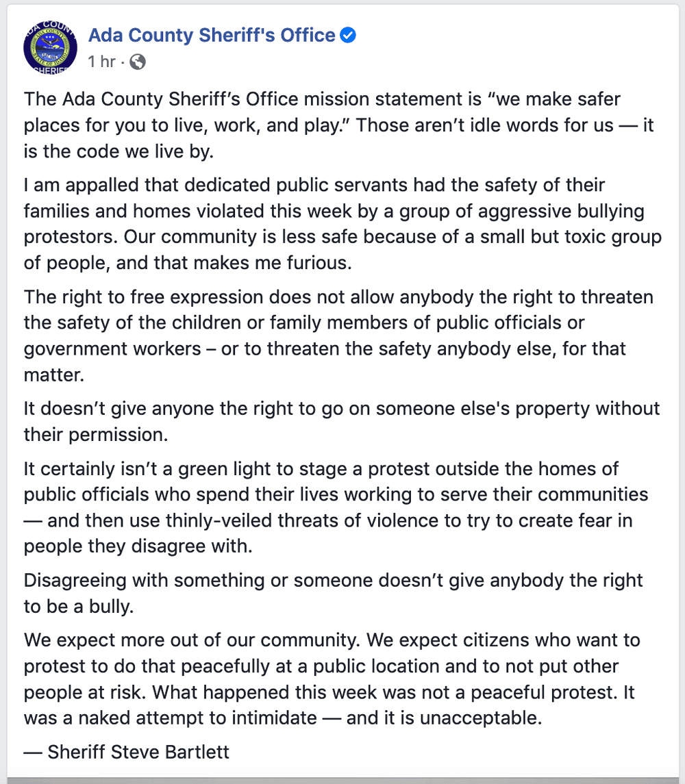Click the paragraph starting "The Ada County Sheriff's Office mission"

pos(322,125)
